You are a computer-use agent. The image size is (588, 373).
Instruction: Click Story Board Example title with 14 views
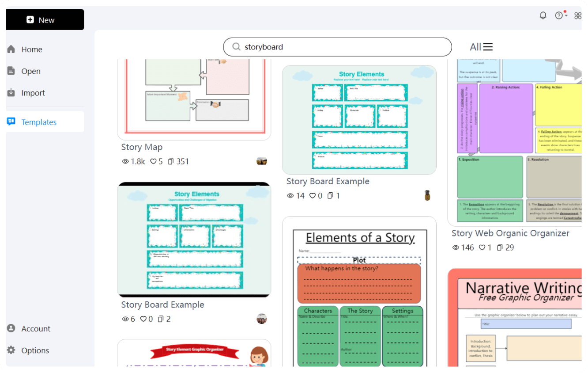[x=328, y=181]
